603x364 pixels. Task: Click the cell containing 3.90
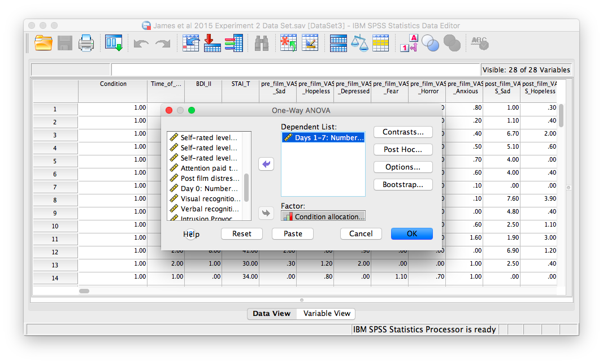point(539,198)
